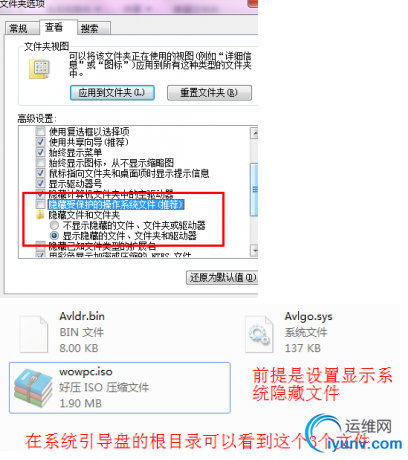The width and height of the screenshot is (408, 460).
Task: Click the settings list scroll up arrow
Action: coord(254,133)
